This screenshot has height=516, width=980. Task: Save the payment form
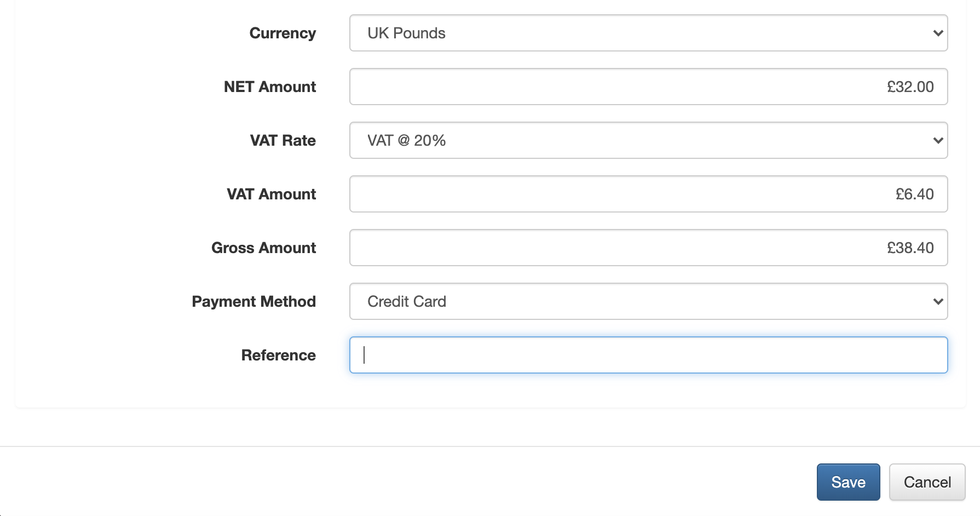pos(848,482)
